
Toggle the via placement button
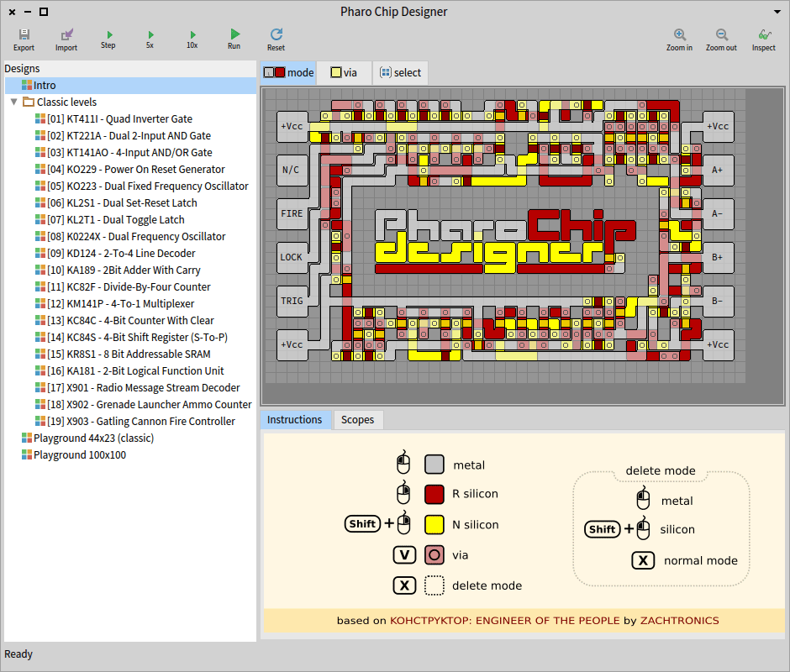click(x=344, y=72)
